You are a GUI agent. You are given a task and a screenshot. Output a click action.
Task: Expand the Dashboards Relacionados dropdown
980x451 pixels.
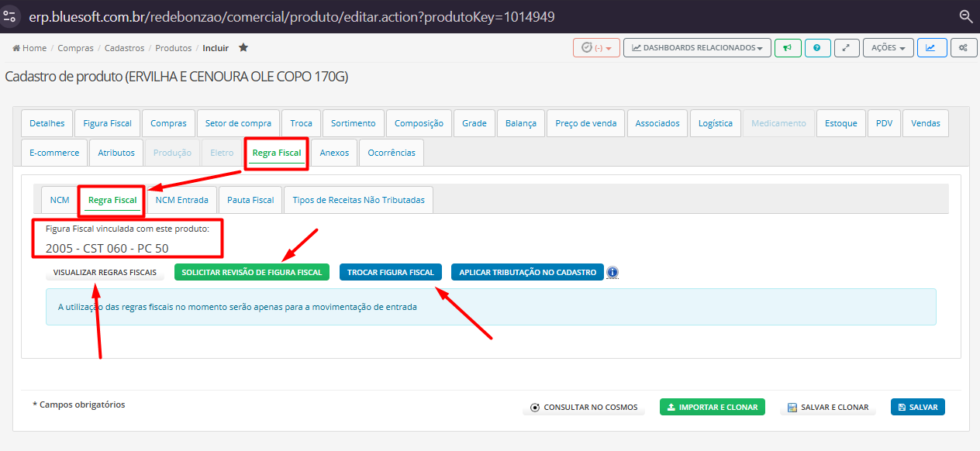coord(697,48)
